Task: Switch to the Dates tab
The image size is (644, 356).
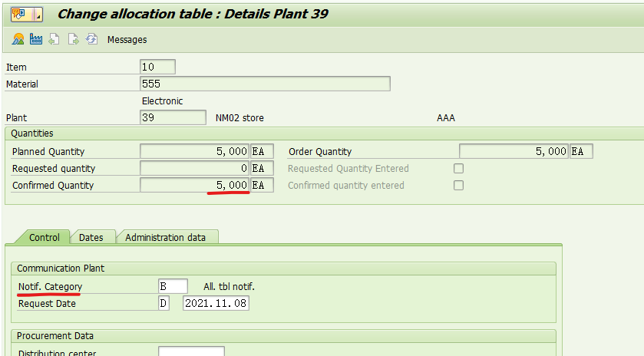Action: 91,237
